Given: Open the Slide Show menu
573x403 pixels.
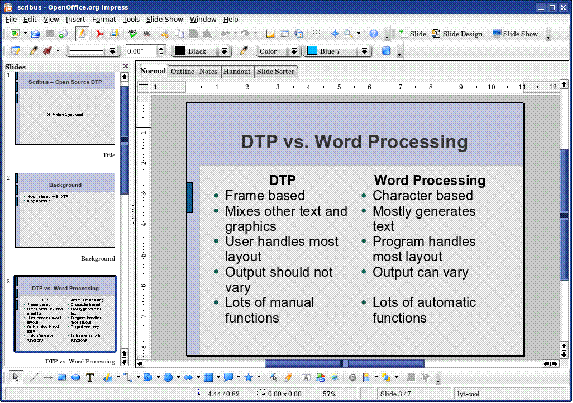Looking at the screenshot, I should coord(164,19).
